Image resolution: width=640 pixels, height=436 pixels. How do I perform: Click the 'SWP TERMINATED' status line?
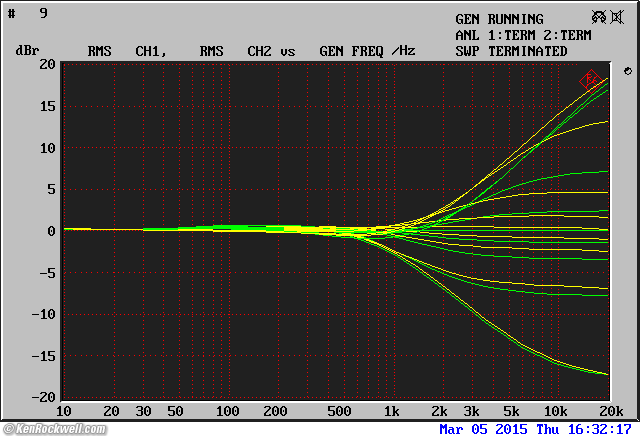click(511, 51)
